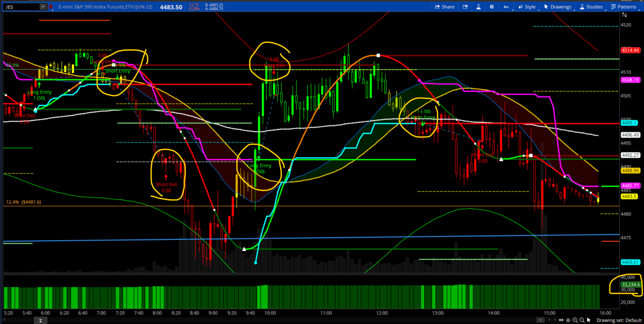The height and width of the screenshot is (324, 644).
Task: Select the pointer cursor tool at bottom
Action: (x=589, y=320)
